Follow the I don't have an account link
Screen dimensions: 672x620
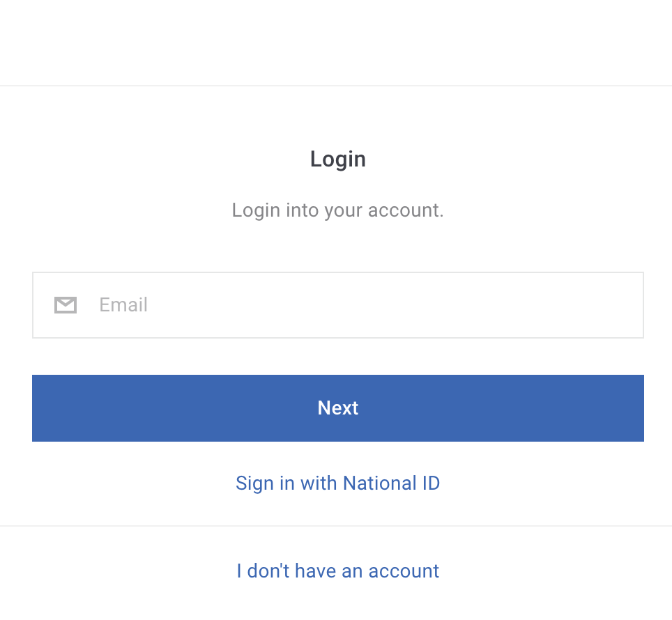point(337,571)
